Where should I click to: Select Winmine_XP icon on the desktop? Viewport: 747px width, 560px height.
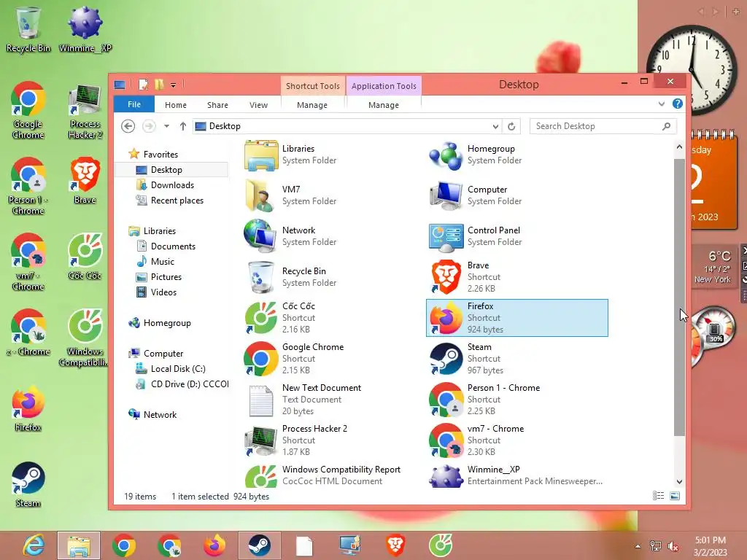pos(85,29)
